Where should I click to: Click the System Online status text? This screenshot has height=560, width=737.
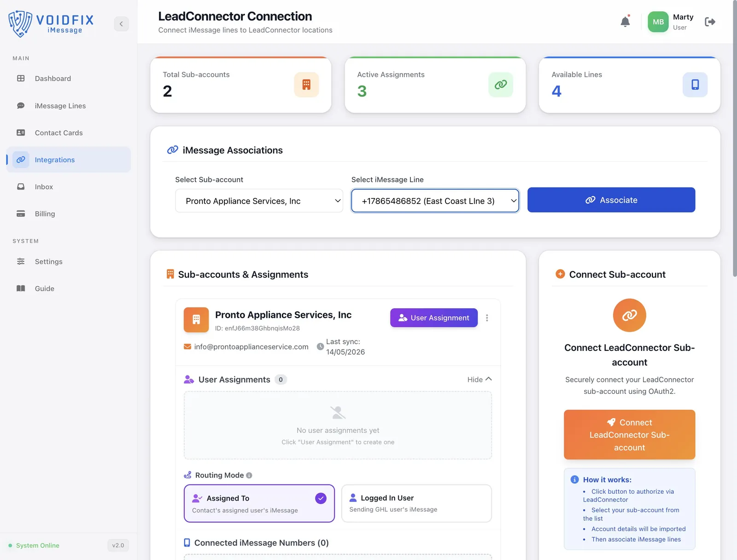tap(38, 546)
